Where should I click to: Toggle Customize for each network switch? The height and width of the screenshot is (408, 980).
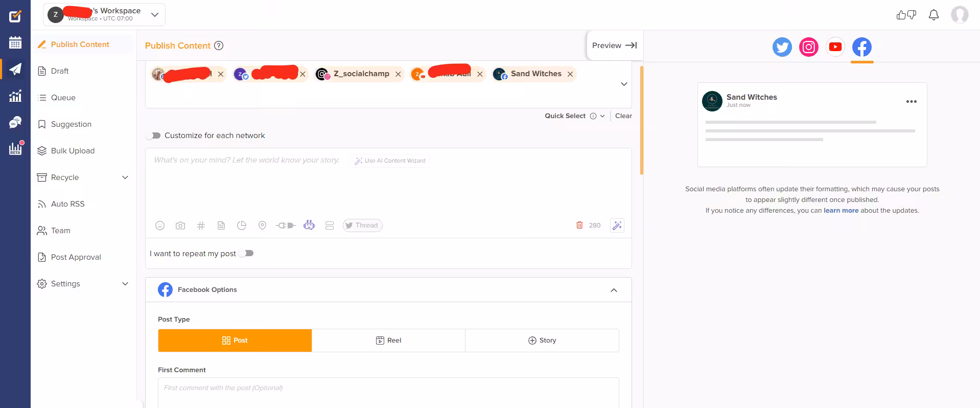click(153, 135)
